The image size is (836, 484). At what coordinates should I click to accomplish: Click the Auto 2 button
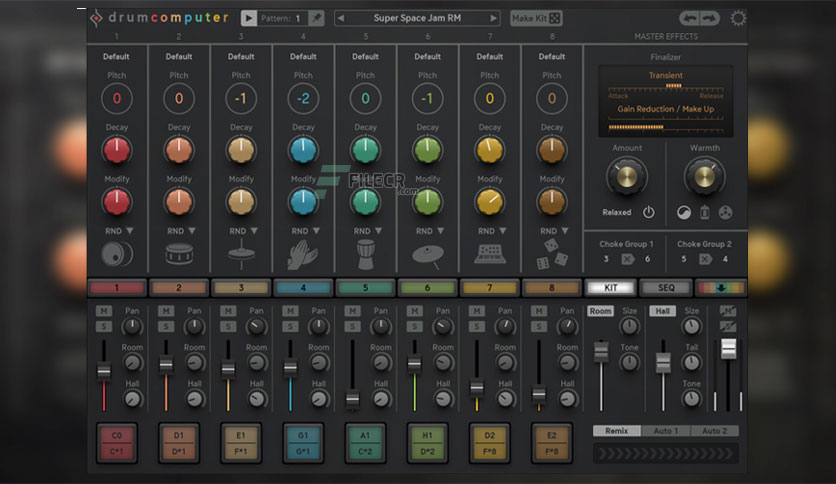coord(714,431)
